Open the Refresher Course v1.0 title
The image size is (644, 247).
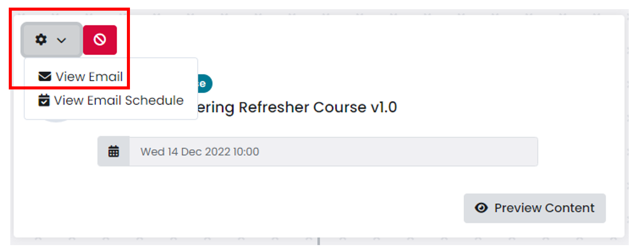pyautogui.click(x=297, y=107)
